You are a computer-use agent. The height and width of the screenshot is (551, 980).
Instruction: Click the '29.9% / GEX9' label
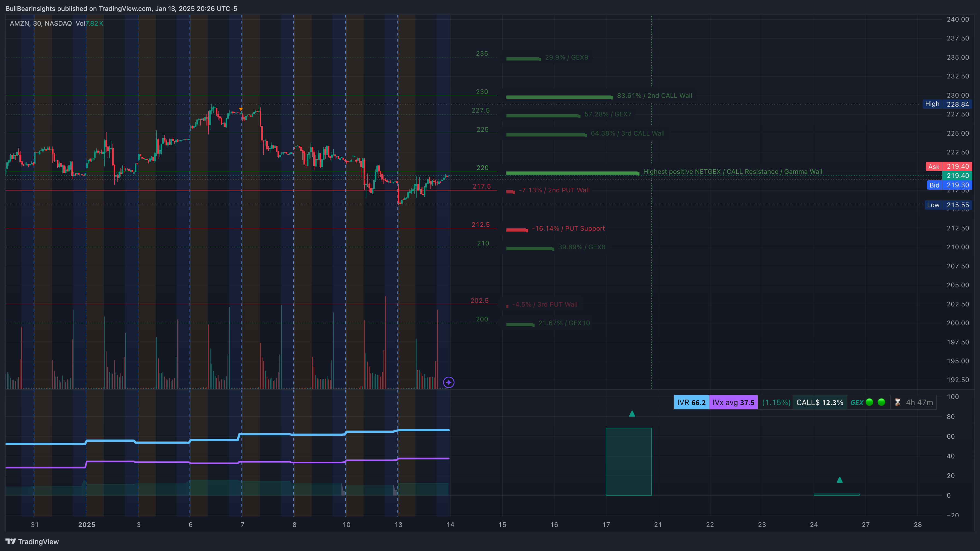click(566, 57)
